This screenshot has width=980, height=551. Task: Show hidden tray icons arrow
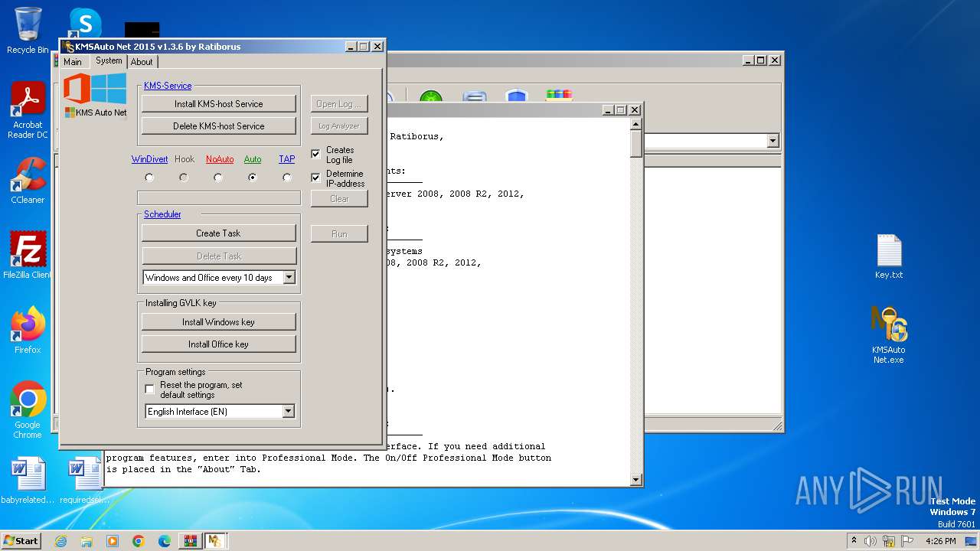tap(854, 541)
